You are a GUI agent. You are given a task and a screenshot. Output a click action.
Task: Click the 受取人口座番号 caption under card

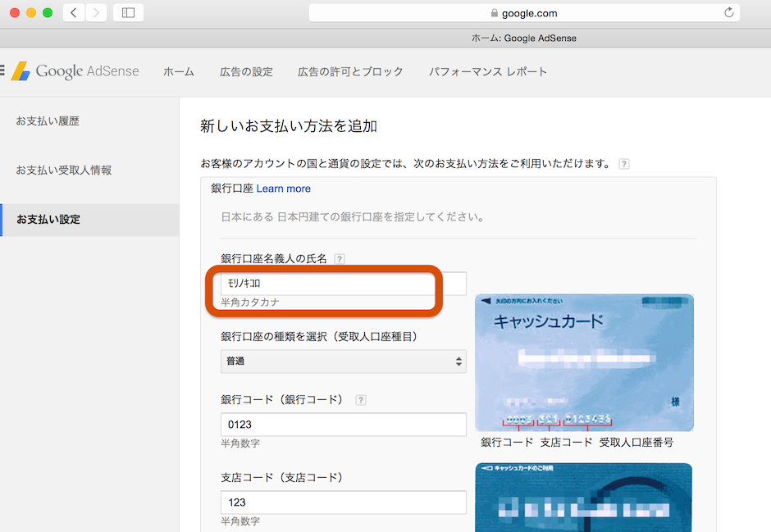636,443
